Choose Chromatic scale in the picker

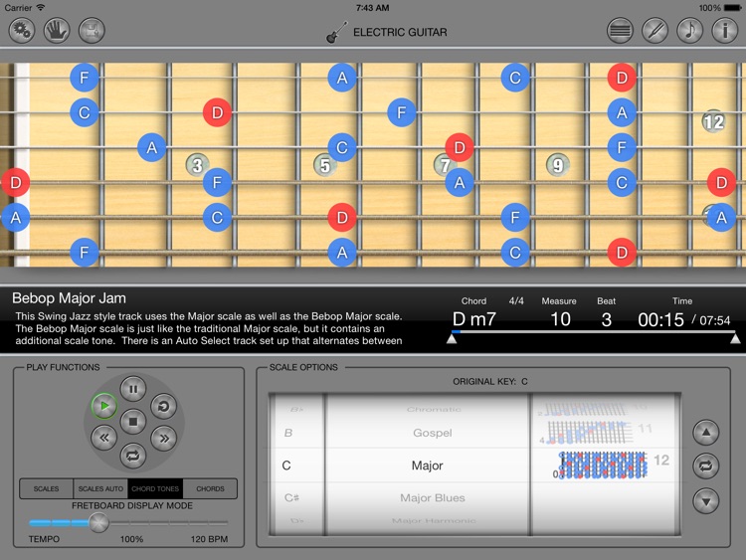tap(434, 409)
